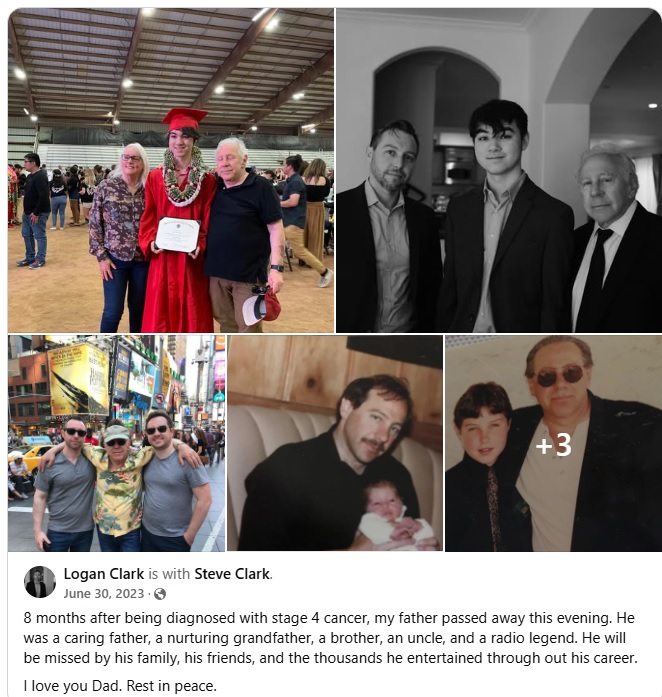This screenshot has width=662, height=697.
Task: Open Logan Clark's profile name link
Action: click(104, 573)
